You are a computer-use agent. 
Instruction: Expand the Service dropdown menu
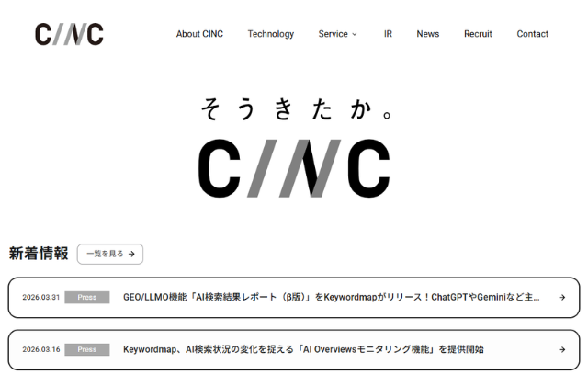(x=337, y=34)
